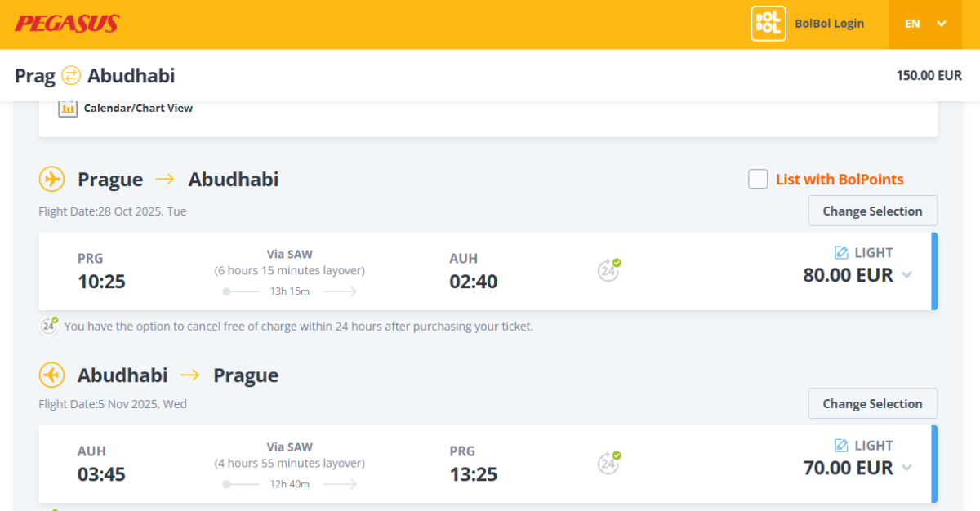Open BolBol Login

(829, 24)
